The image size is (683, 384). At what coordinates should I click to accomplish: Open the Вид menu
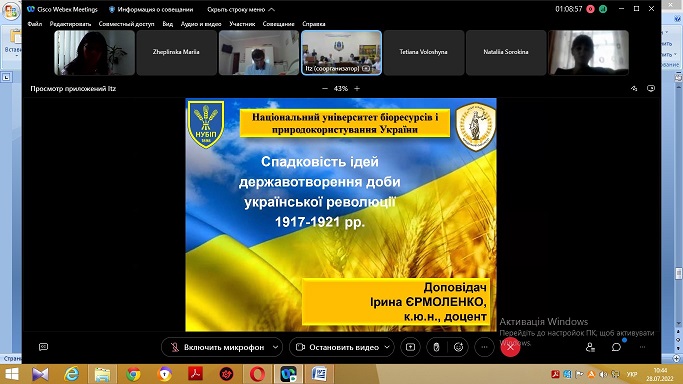(168, 24)
